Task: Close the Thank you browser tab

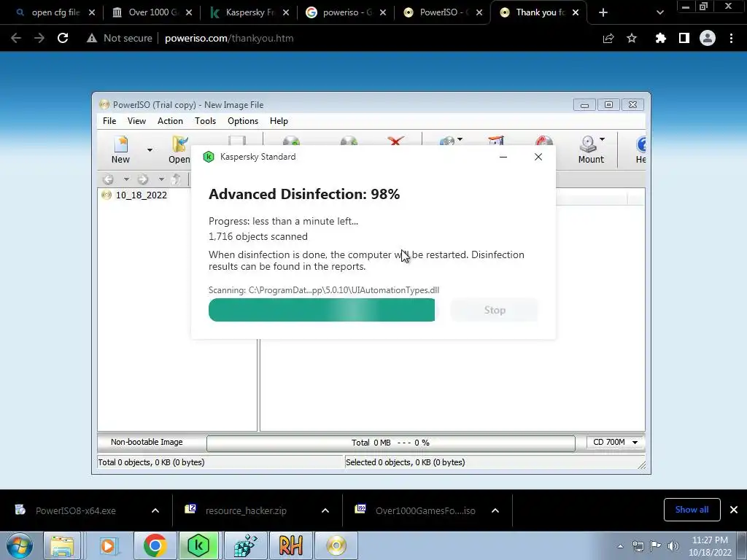Action: point(576,12)
